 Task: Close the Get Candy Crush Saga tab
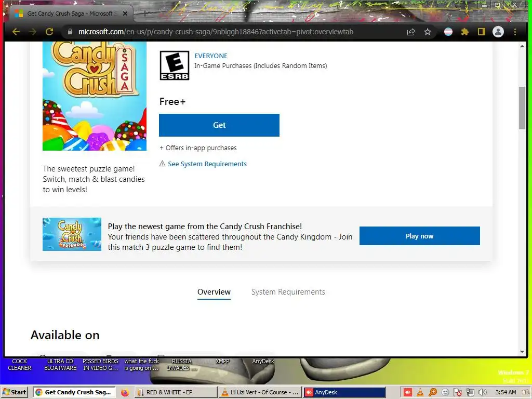125,14
